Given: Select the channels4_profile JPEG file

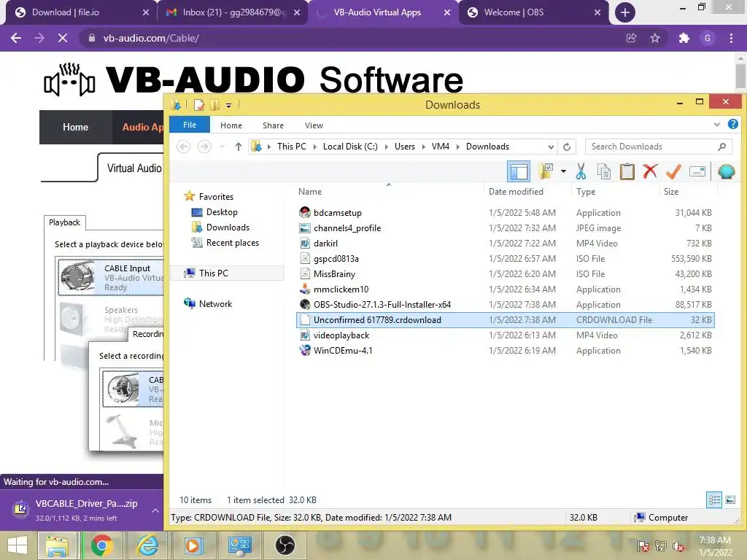Looking at the screenshot, I should (x=505, y=228).
